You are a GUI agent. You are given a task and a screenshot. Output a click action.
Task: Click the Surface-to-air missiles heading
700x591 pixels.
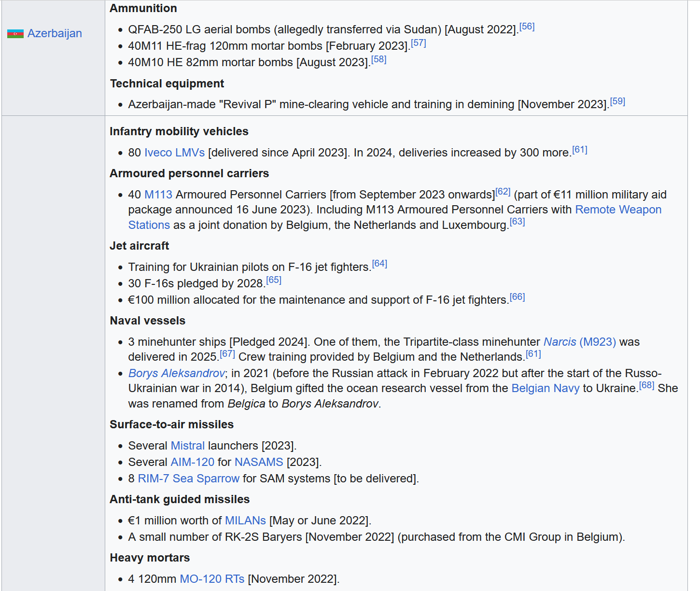coord(172,424)
